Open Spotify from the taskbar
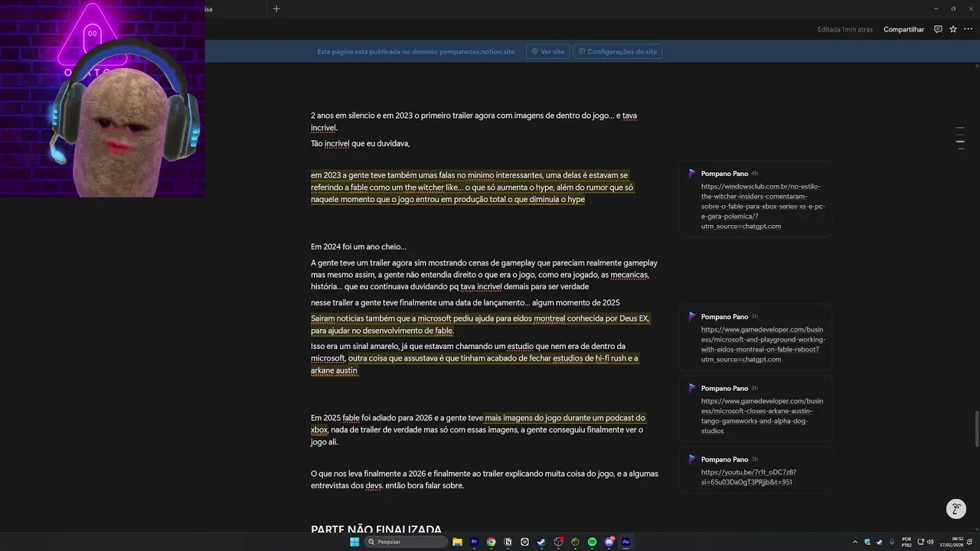 point(592,542)
